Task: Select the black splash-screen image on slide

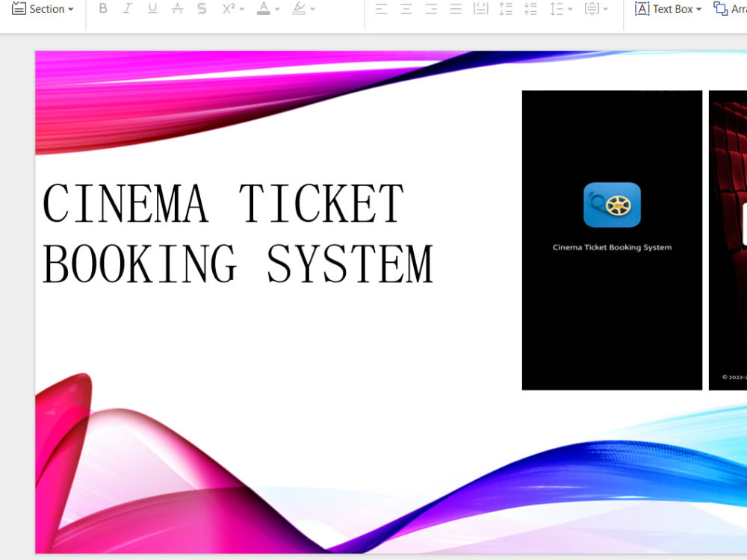Action: [x=613, y=240]
